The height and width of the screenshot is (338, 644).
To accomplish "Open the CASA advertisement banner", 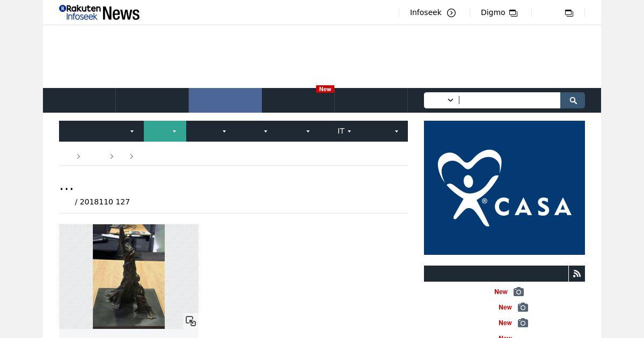I will [504, 188].
